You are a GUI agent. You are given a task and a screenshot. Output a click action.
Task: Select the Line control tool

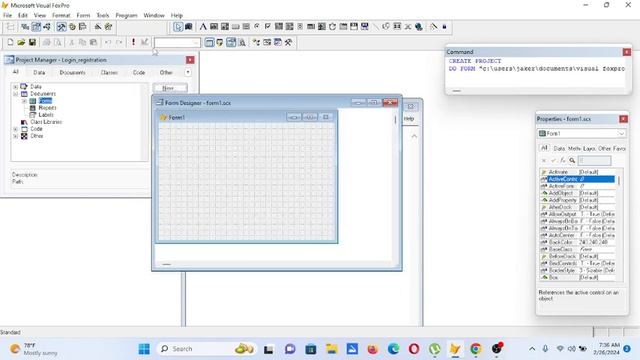click(x=376, y=27)
